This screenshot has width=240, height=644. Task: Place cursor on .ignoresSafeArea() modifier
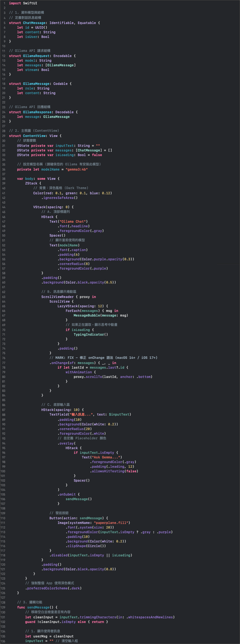pos(59,198)
